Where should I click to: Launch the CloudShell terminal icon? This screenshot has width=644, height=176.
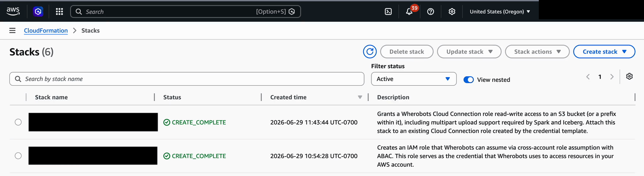tap(388, 12)
